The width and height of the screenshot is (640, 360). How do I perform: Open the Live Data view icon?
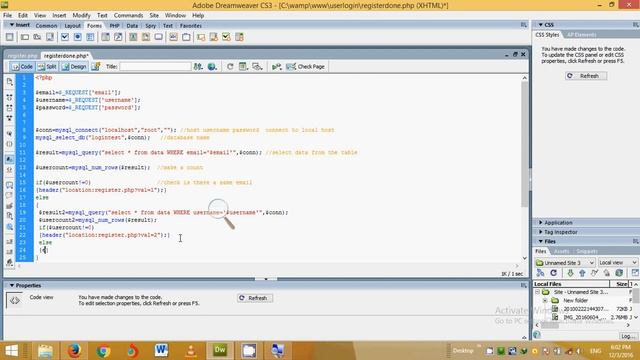tap(96, 67)
